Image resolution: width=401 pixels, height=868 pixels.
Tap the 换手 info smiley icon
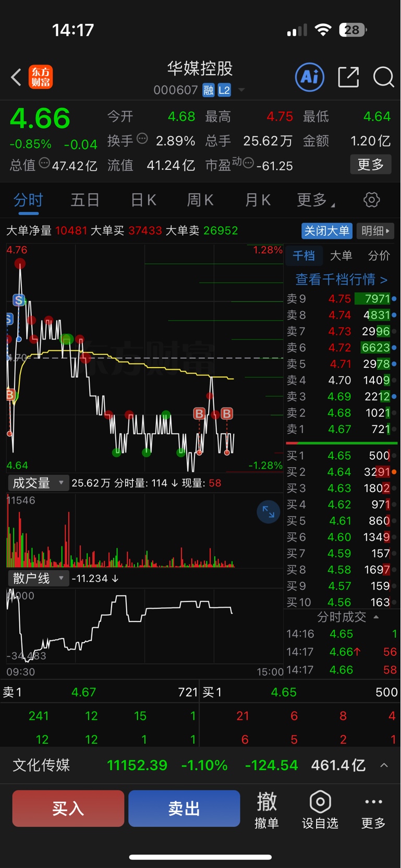142,139
